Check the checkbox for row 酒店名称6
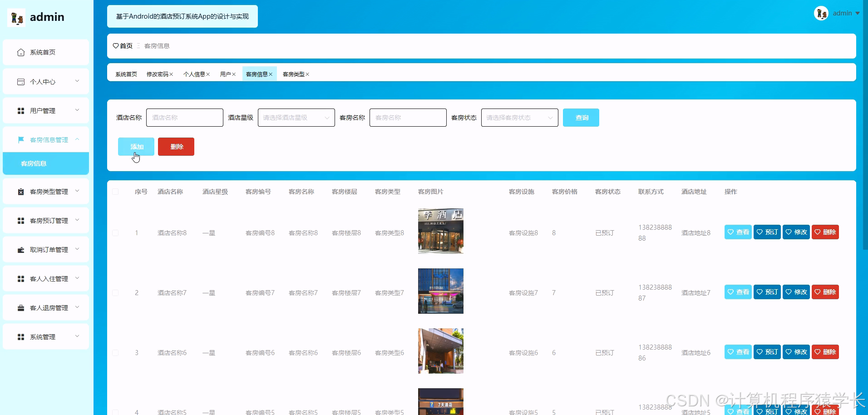Image resolution: width=868 pixels, height=415 pixels. (x=115, y=353)
